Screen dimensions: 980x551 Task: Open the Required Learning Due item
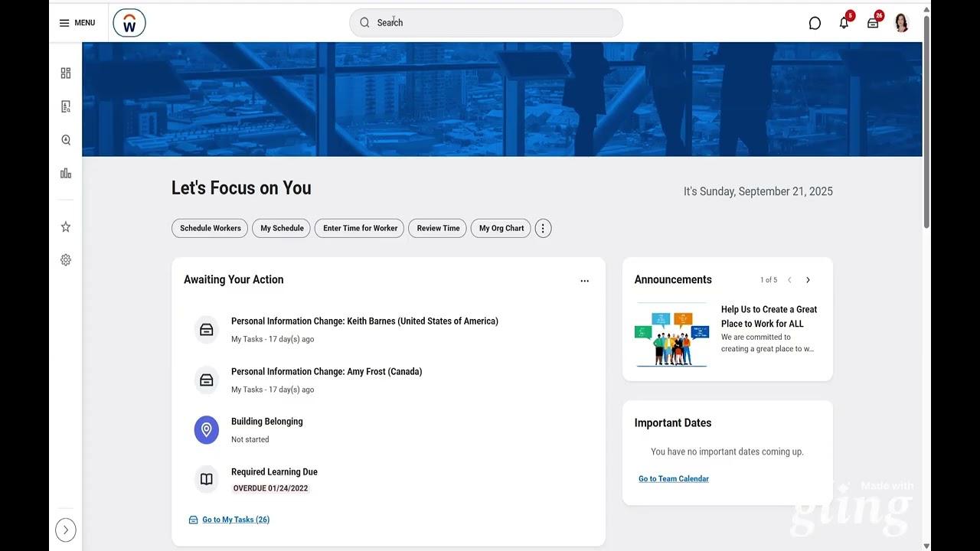tap(274, 472)
